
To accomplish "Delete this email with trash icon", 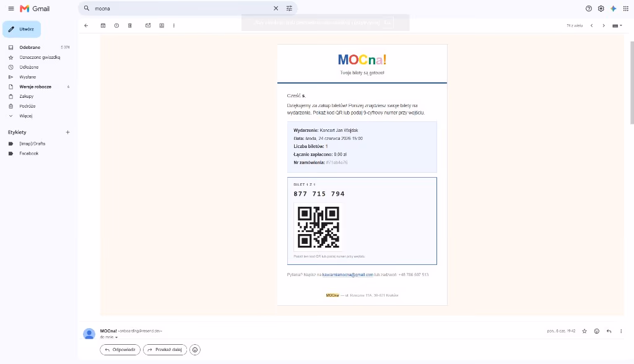I will tap(130, 25).
